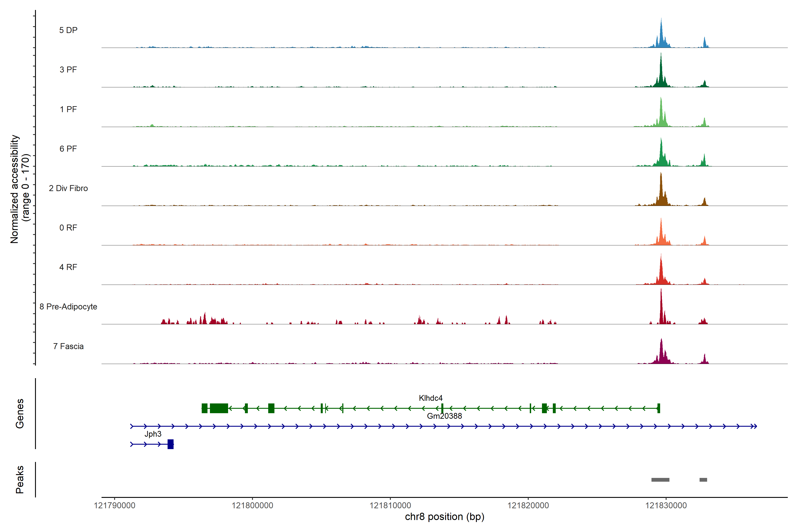The image size is (798, 532).
Task: Click the blue Jph3 exon box
Action: click(x=171, y=444)
